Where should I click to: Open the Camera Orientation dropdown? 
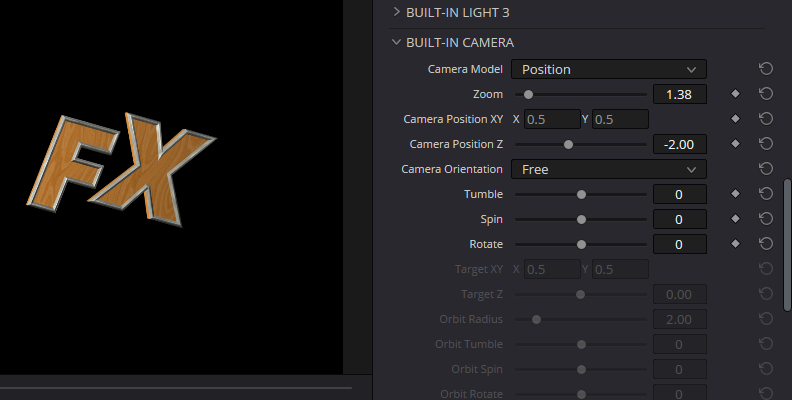608,169
